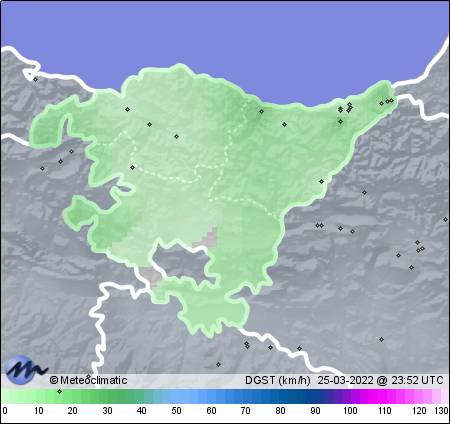Click the 25-03-2022 @ 23:52 UTC timestamp
The image size is (450, 424).
pos(380,380)
